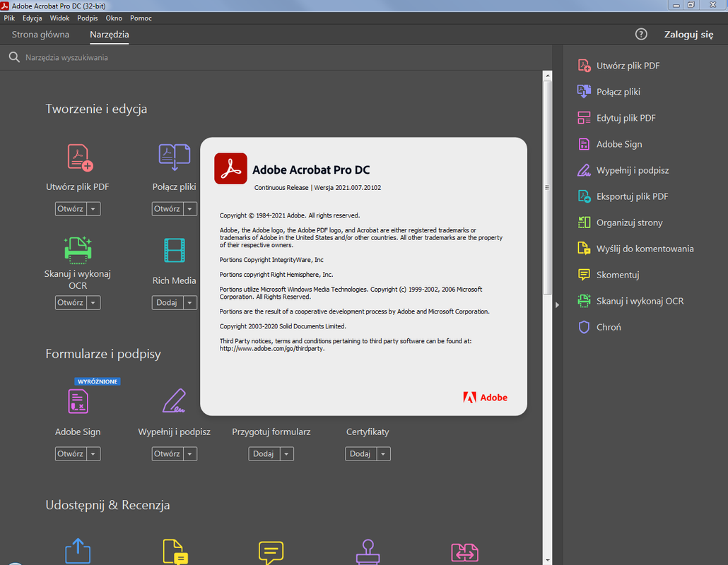Click Otwórz button under Skanuj i wykonaj OCR
This screenshot has width=728, height=565.
click(71, 302)
